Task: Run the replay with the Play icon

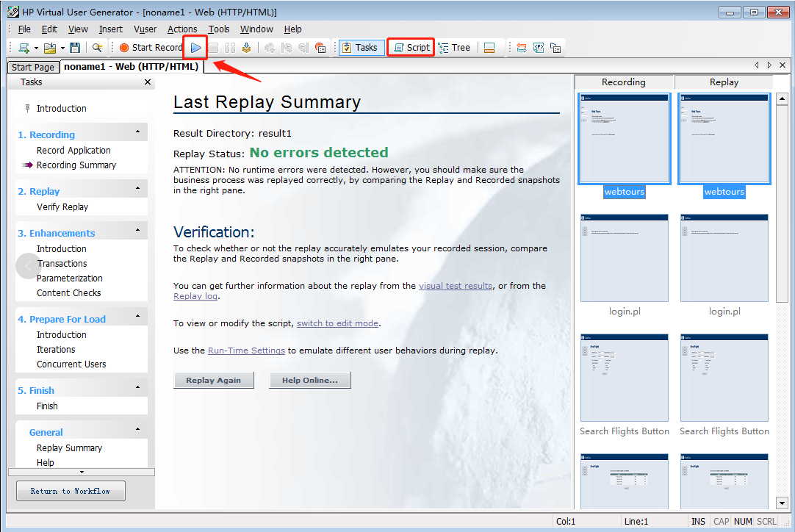Action: 196,48
